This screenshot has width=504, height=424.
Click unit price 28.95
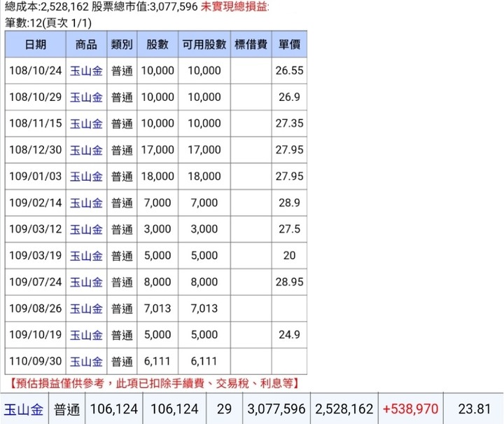289,282
